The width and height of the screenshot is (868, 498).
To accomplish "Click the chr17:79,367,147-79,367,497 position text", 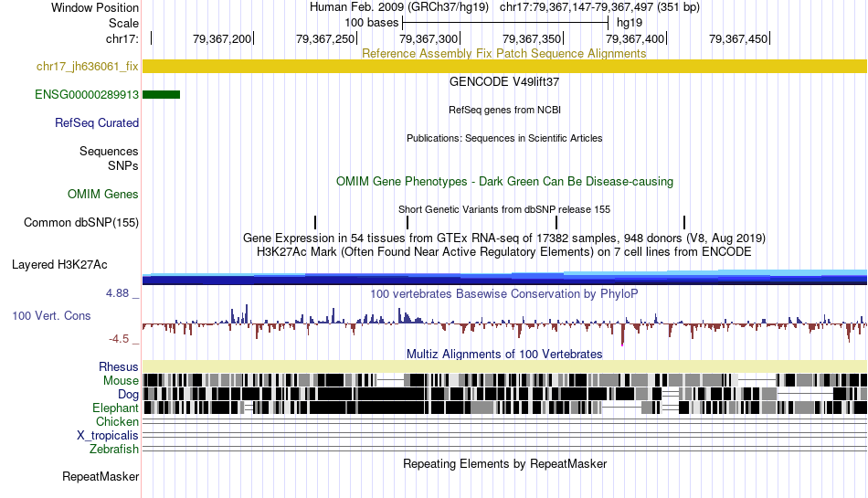I will [599, 7].
